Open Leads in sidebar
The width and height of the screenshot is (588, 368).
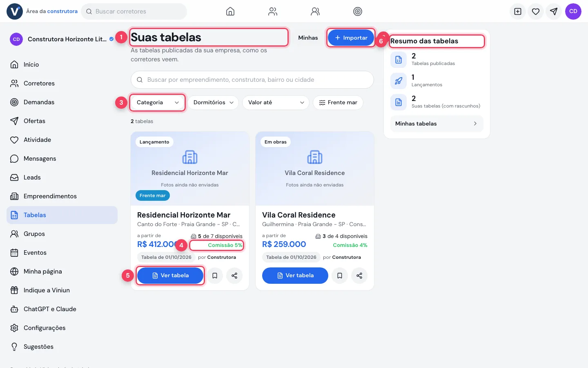tap(62, 177)
